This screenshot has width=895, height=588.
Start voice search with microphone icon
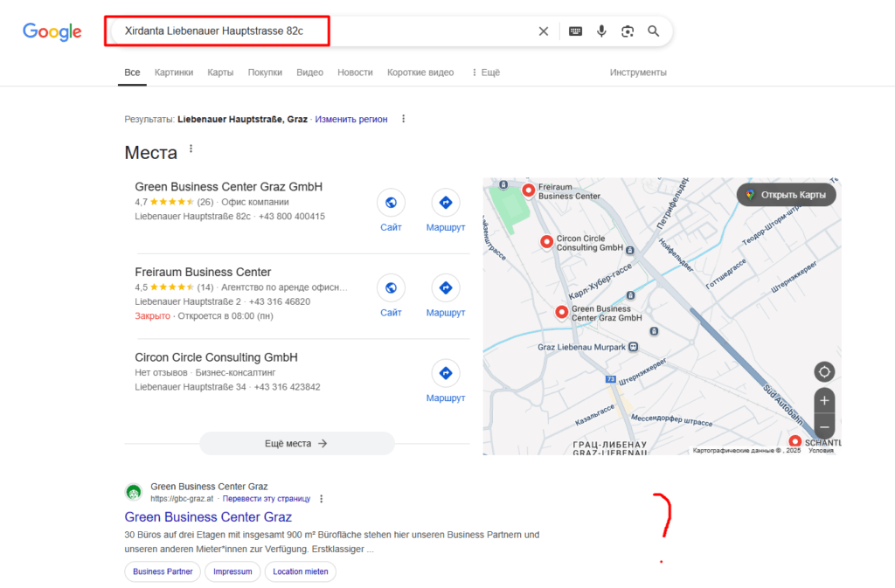click(601, 31)
